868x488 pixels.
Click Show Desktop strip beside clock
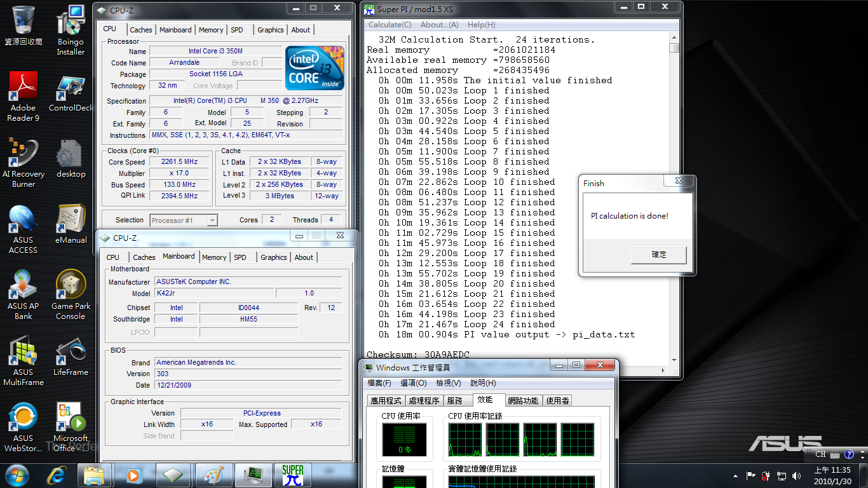(x=863, y=475)
